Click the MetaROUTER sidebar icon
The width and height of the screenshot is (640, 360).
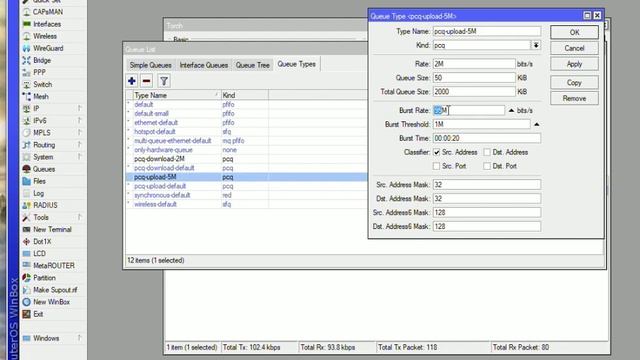point(27,266)
